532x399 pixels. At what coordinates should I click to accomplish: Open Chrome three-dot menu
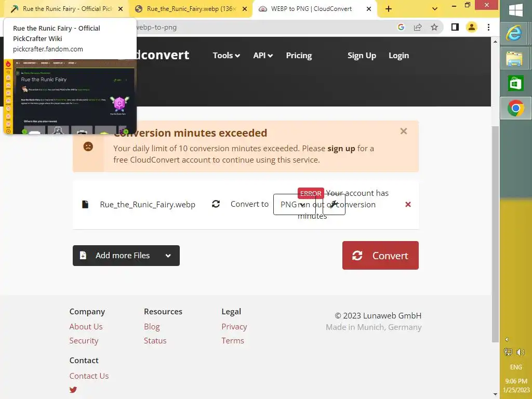pos(488,27)
